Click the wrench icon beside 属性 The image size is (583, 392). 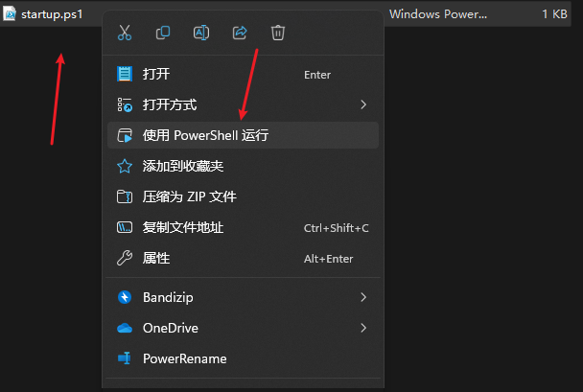(125, 258)
